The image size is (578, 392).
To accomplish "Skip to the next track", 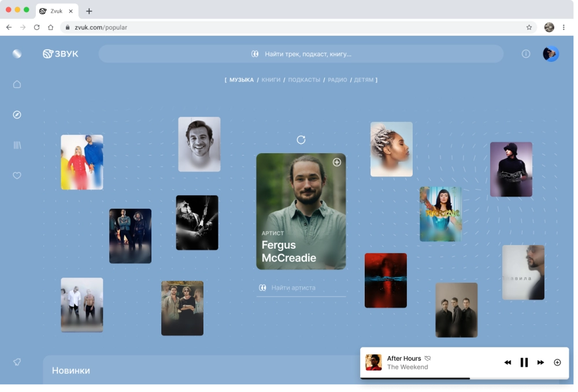I will pos(540,363).
